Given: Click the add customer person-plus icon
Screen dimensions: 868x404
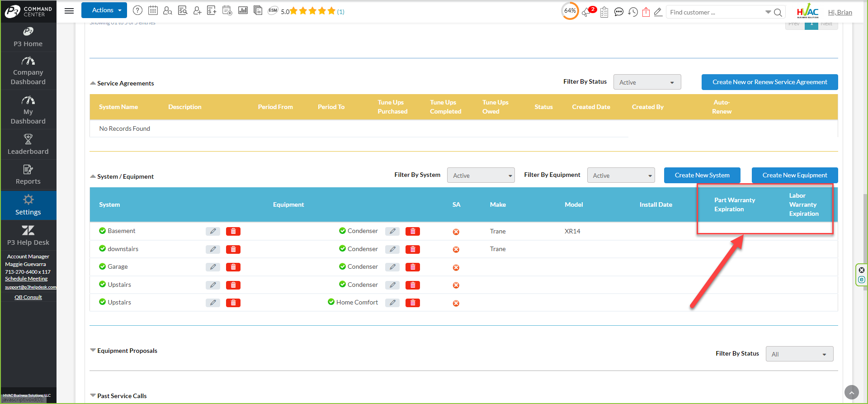Looking at the screenshot, I should [197, 10].
